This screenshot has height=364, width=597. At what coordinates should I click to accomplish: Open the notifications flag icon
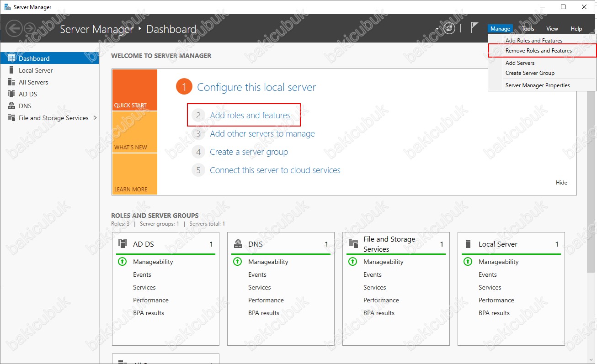(x=474, y=28)
